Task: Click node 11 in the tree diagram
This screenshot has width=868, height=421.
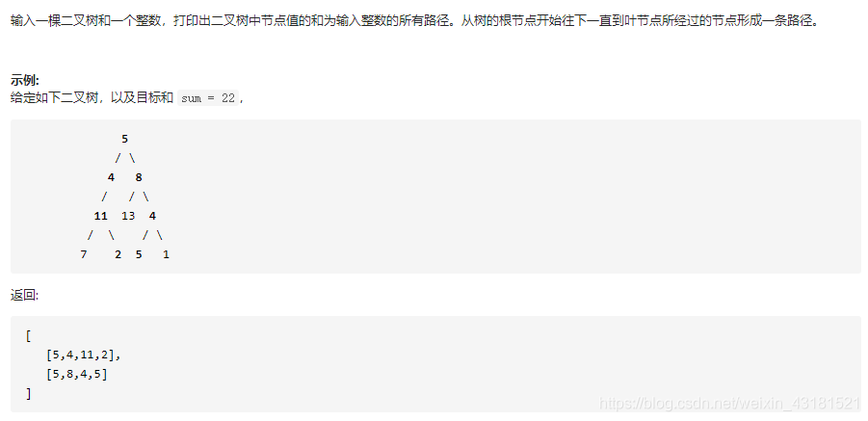Action: (x=101, y=216)
